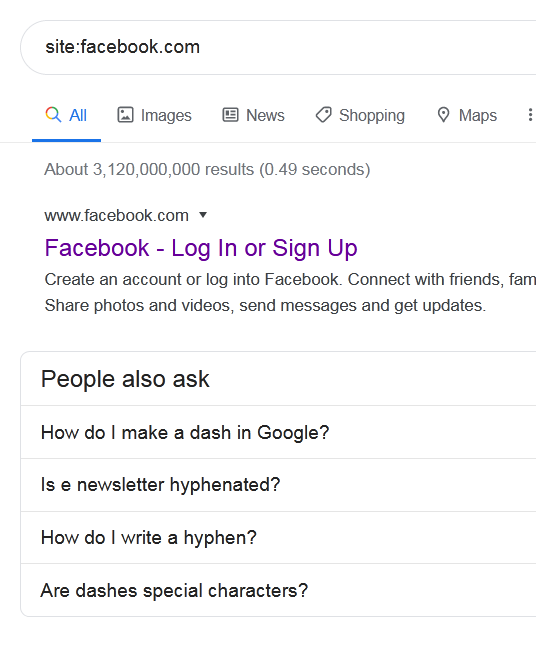Viewport: 536px width, 646px height.
Task: Open the More options three-dot menu
Action: coord(530,115)
